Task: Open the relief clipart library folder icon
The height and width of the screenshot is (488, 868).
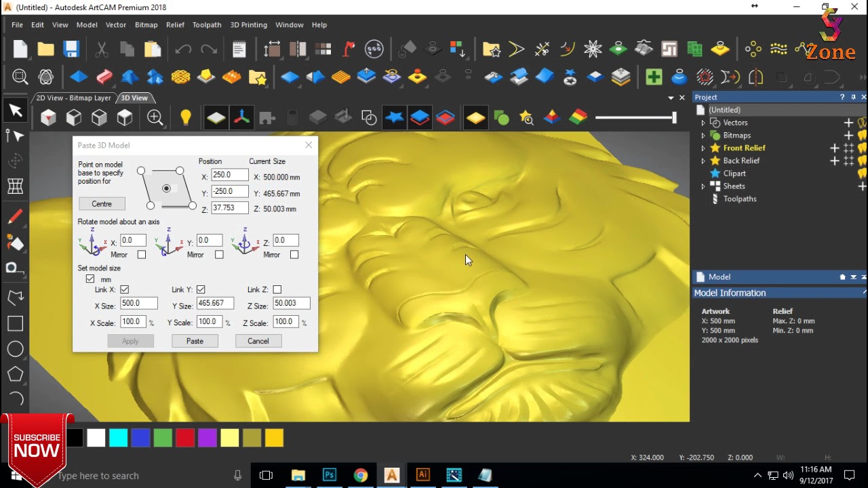Action: tap(258, 77)
